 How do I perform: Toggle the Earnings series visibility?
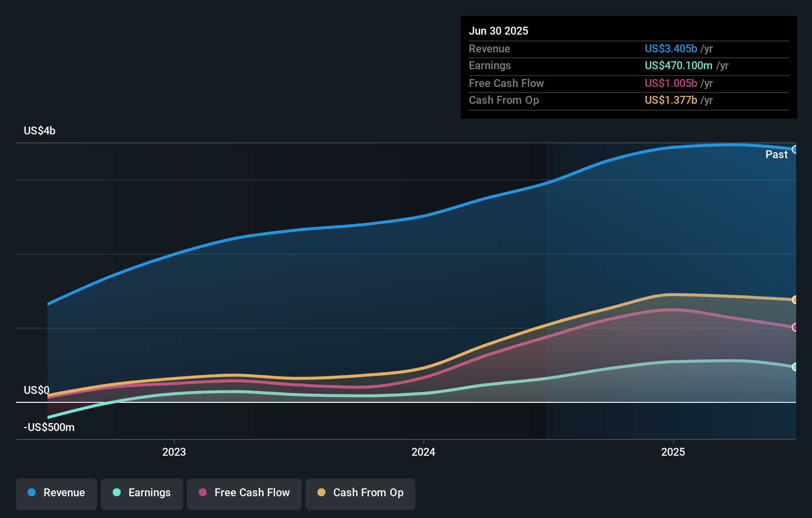point(142,493)
